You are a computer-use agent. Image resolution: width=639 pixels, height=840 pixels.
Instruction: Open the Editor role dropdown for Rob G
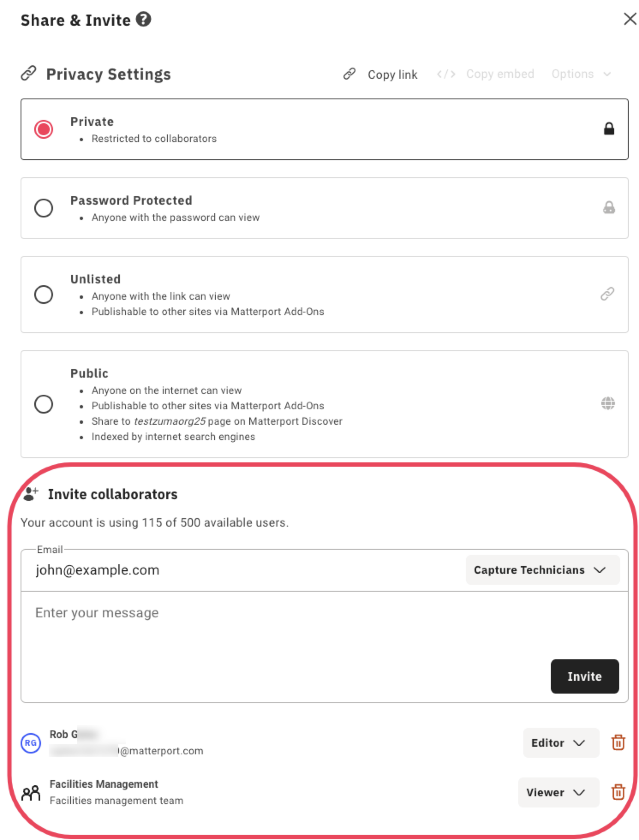click(561, 743)
